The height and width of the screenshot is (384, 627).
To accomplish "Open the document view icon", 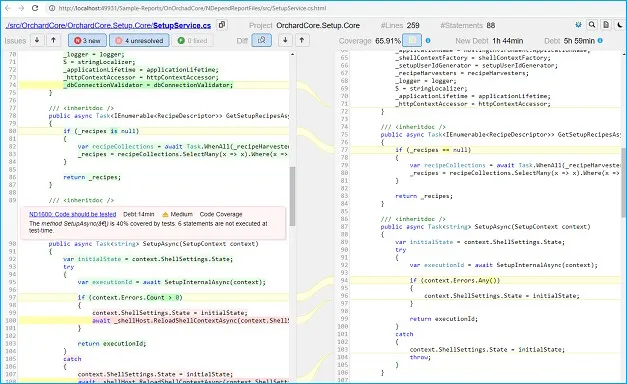I will [x=606, y=25].
